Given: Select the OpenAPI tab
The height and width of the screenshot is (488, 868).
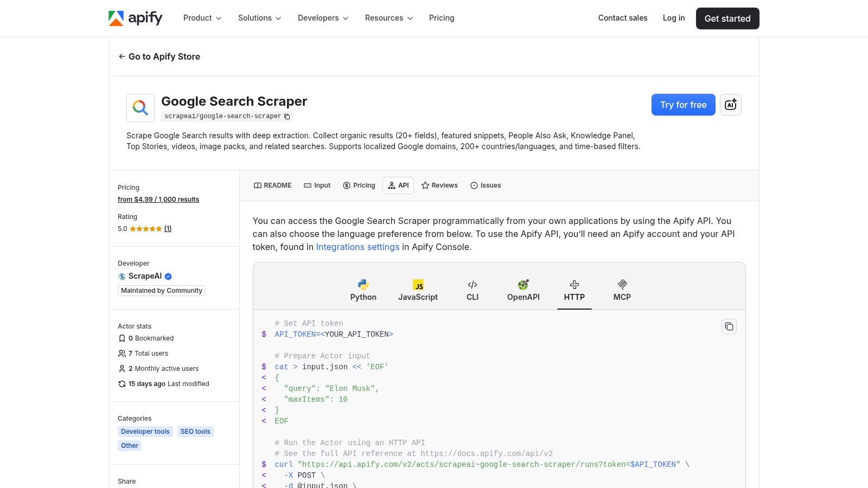Looking at the screenshot, I should pos(524,291).
